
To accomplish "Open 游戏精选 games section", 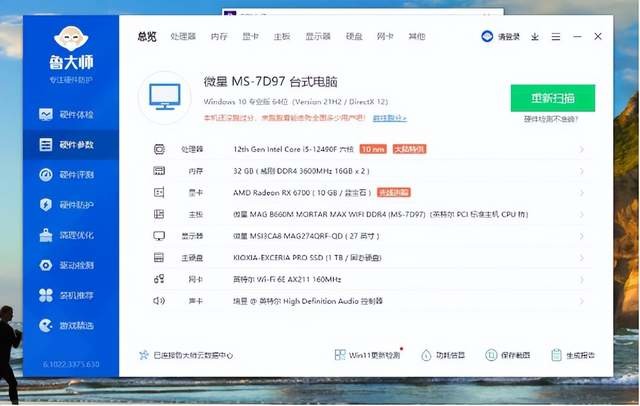I will (x=67, y=326).
